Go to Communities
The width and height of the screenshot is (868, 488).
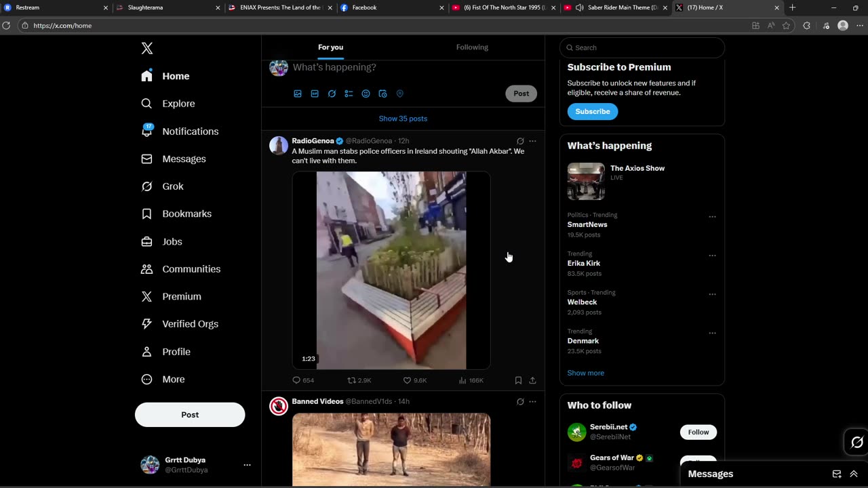(x=180, y=269)
